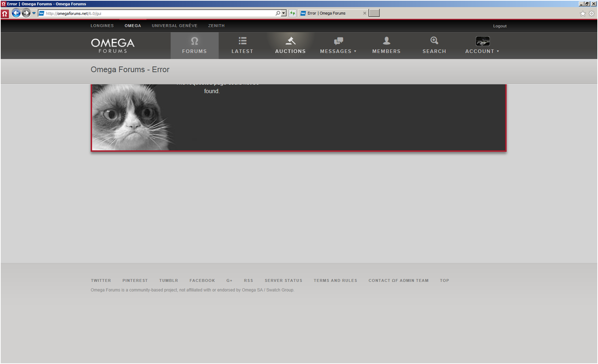Open the address bar dropdown arrow
The image size is (598, 364).
(284, 13)
